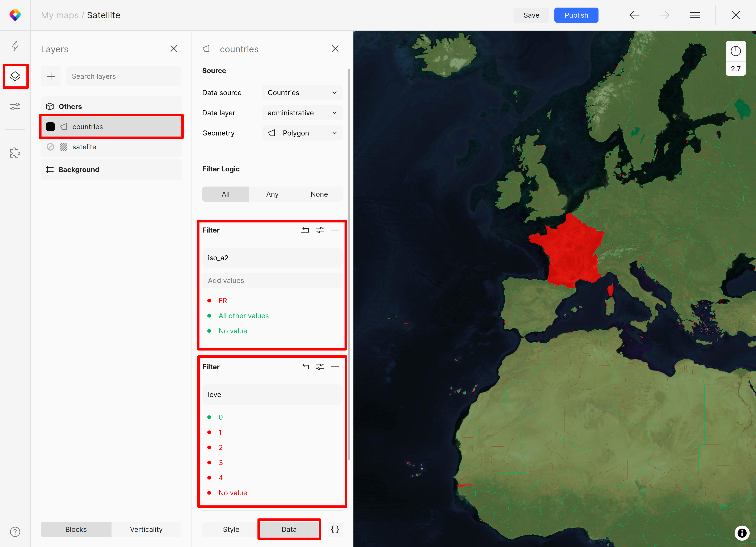Click the help question mark icon
Viewport: 756px width, 547px height.
tap(15, 532)
